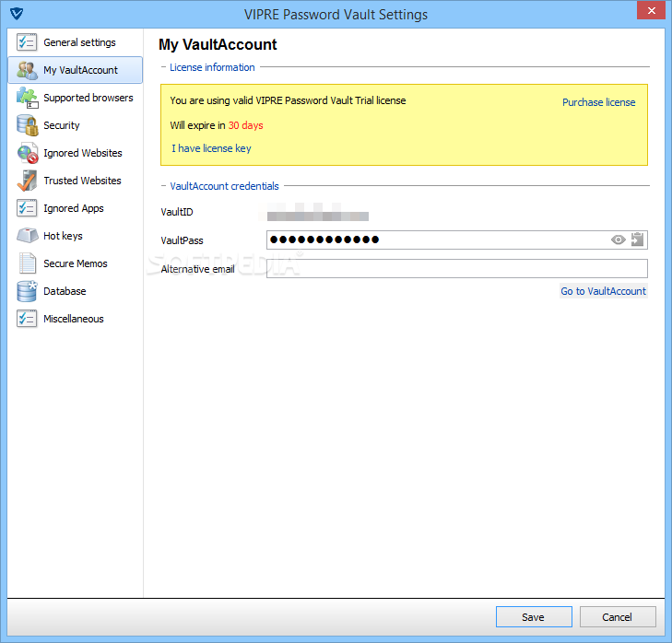Open General settings section
The image size is (672, 643).
tap(75, 42)
